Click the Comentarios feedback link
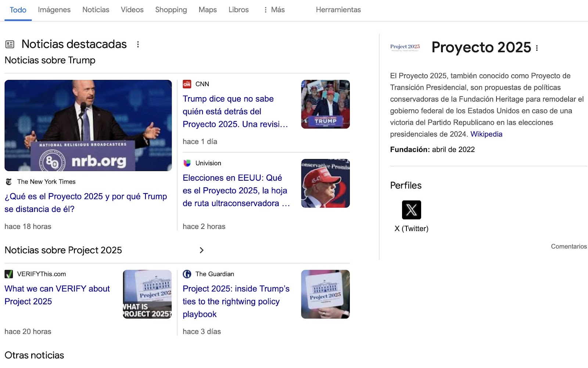This screenshot has height=368, width=588. point(569,247)
